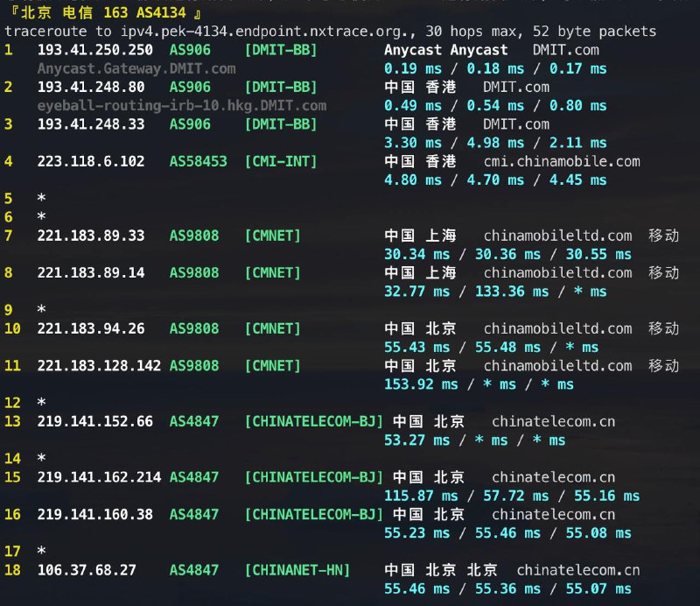Select IP address 193.41.250.250
Screen dimensions: 700x606
tap(95, 50)
